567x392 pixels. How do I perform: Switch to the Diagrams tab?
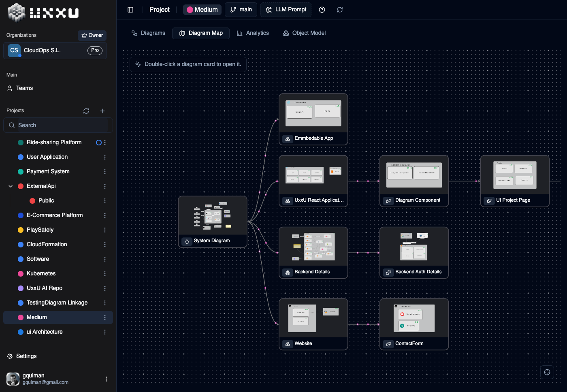coord(148,33)
